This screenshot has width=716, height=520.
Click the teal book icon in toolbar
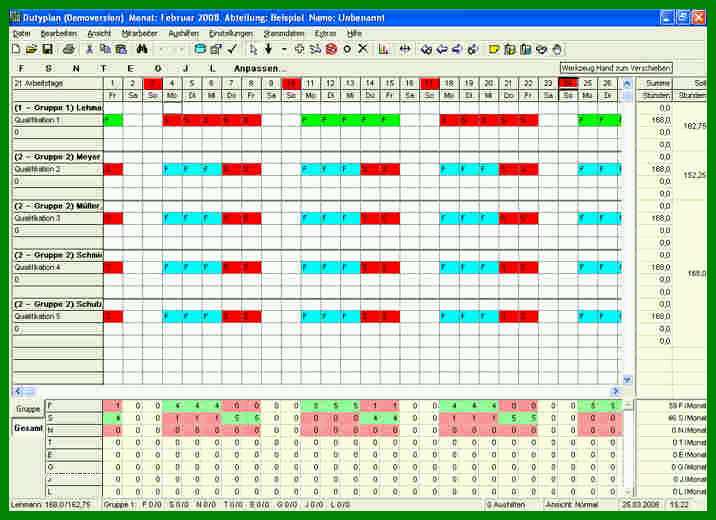click(x=526, y=49)
